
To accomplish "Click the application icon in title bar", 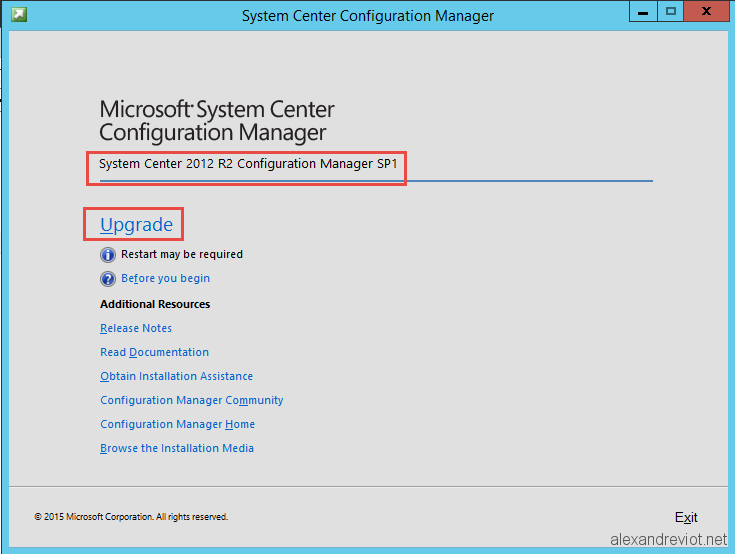I will (19, 15).
